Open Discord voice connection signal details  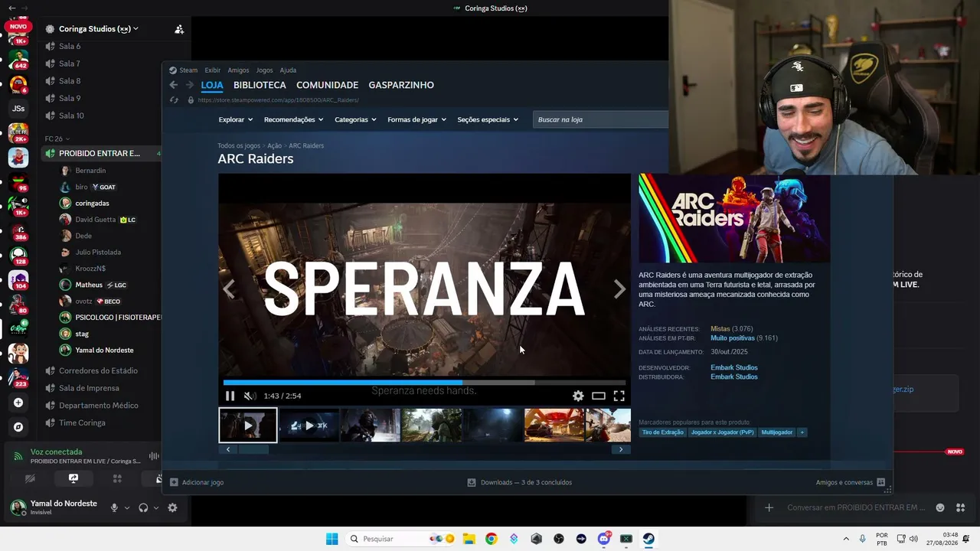pyautogui.click(x=18, y=456)
